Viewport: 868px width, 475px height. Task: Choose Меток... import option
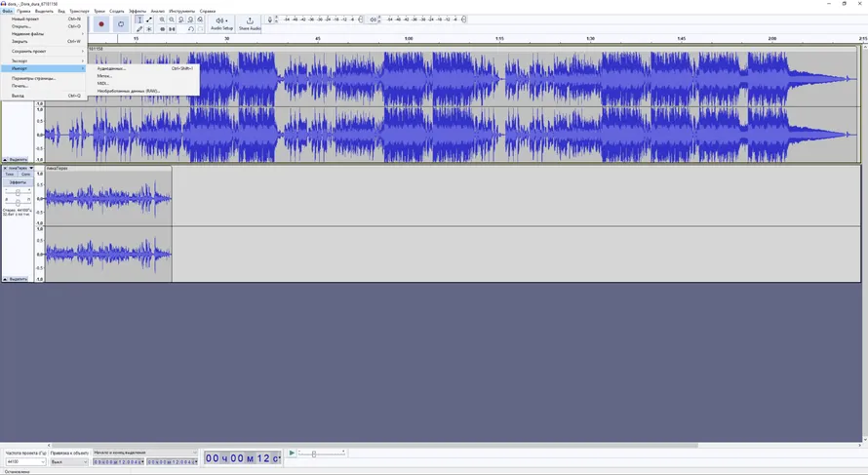pyautogui.click(x=143, y=76)
